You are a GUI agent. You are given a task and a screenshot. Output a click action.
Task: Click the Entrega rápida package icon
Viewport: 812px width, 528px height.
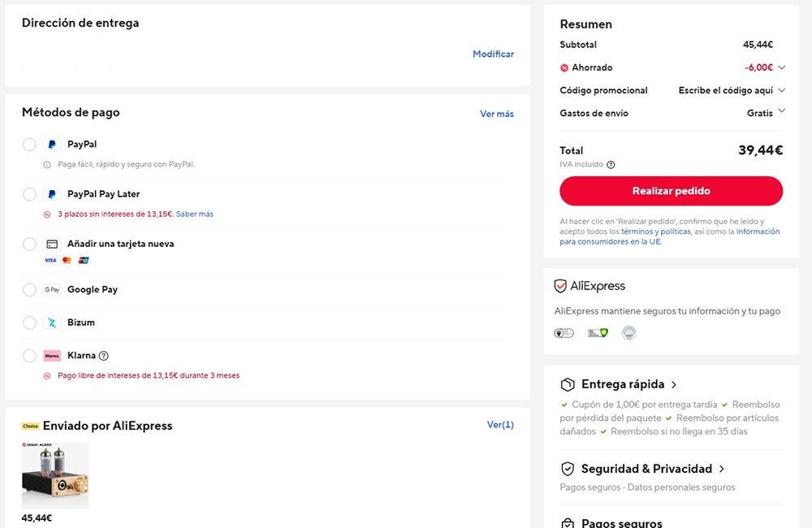[x=568, y=384]
